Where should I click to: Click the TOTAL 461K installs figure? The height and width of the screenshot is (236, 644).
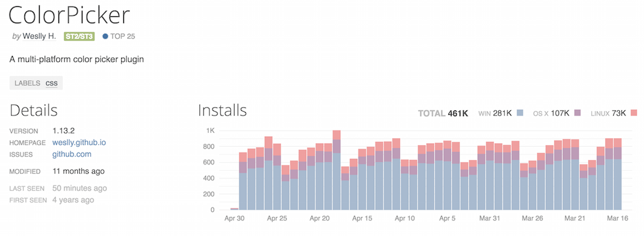(443, 114)
